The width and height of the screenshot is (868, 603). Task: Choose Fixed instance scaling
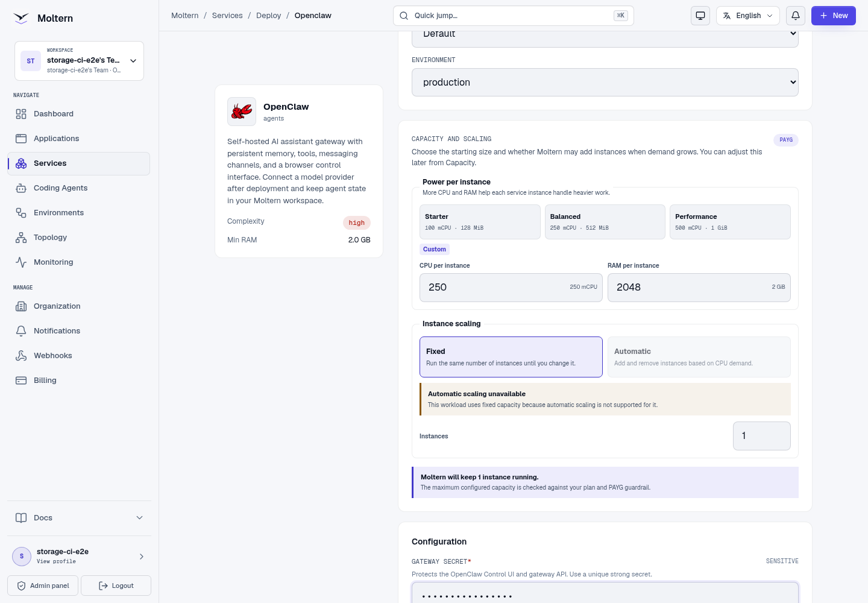tap(511, 357)
